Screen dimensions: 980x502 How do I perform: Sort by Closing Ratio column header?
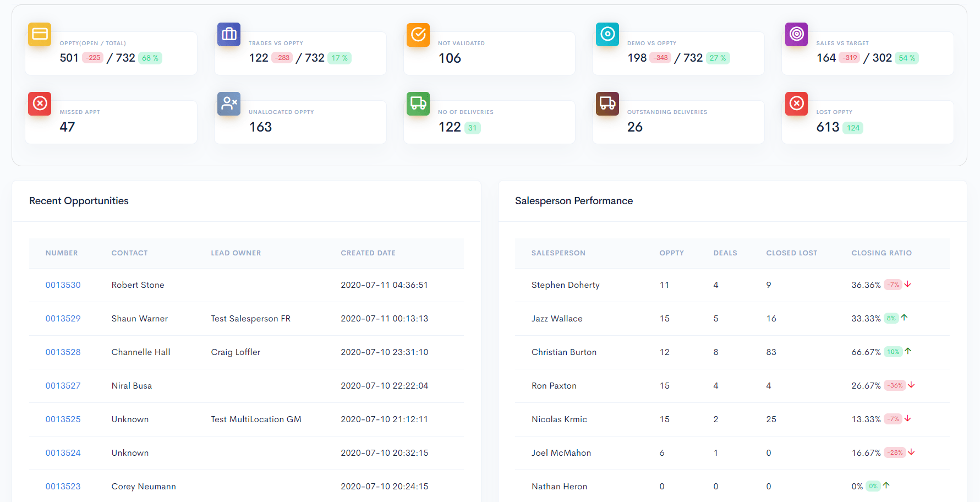tap(881, 253)
